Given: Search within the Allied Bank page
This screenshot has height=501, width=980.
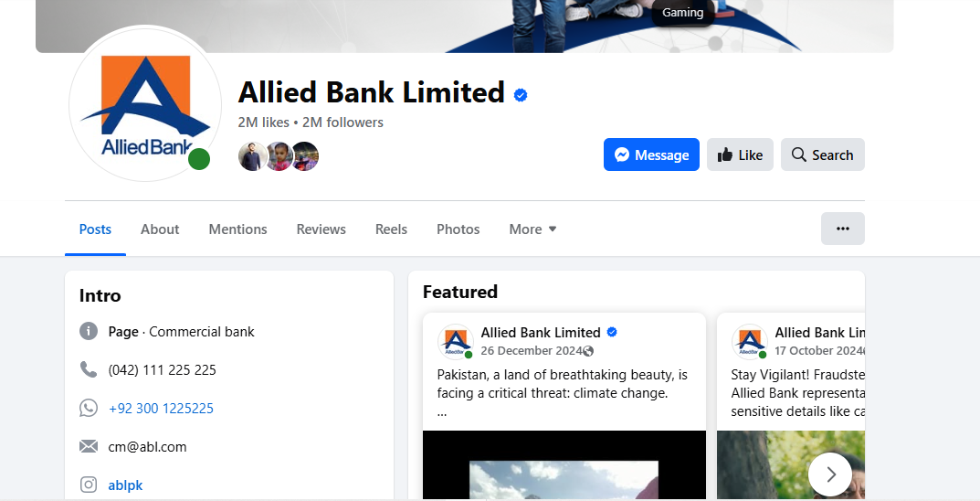Looking at the screenshot, I should click(822, 155).
